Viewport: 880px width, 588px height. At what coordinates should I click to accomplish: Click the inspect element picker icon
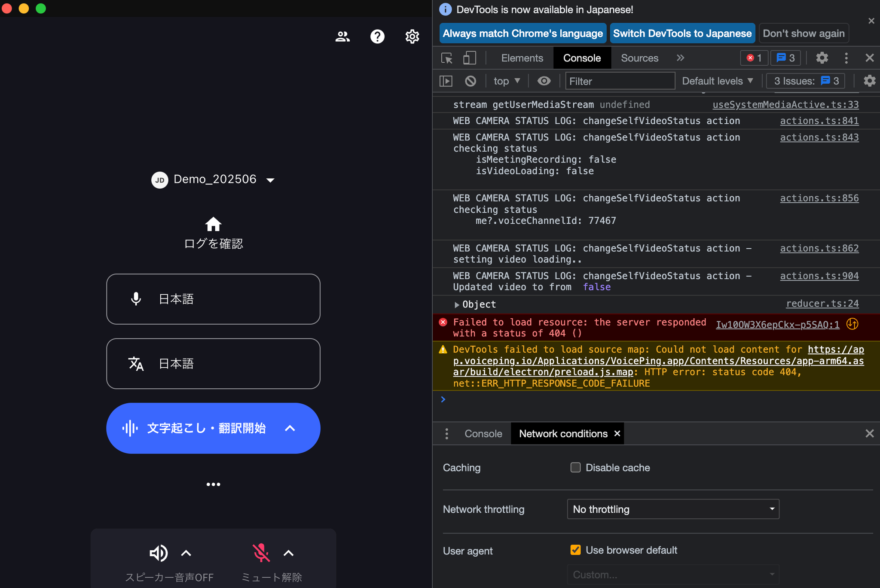click(447, 58)
